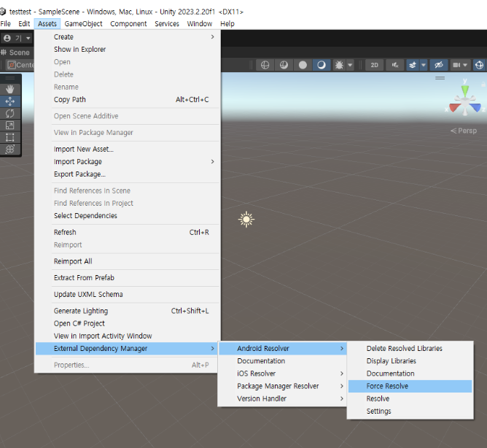Expand the Import Package submenu
The height and width of the screenshot is (448, 487).
(128, 162)
